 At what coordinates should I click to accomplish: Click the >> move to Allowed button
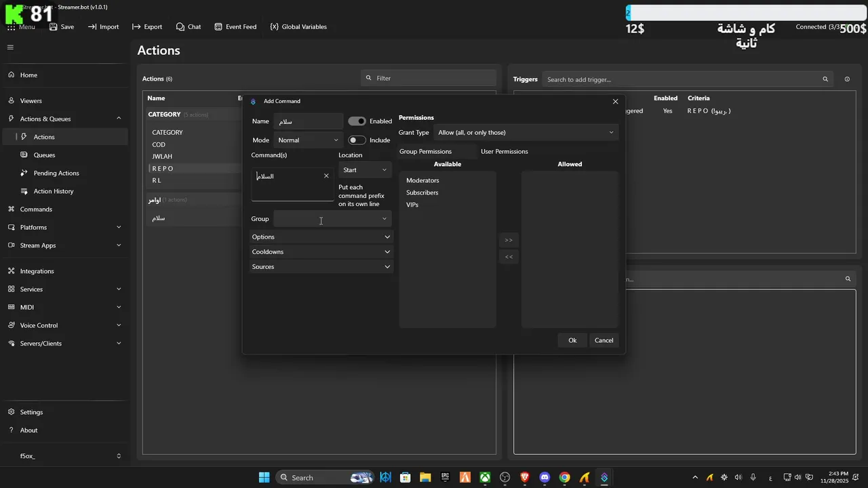coord(509,240)
